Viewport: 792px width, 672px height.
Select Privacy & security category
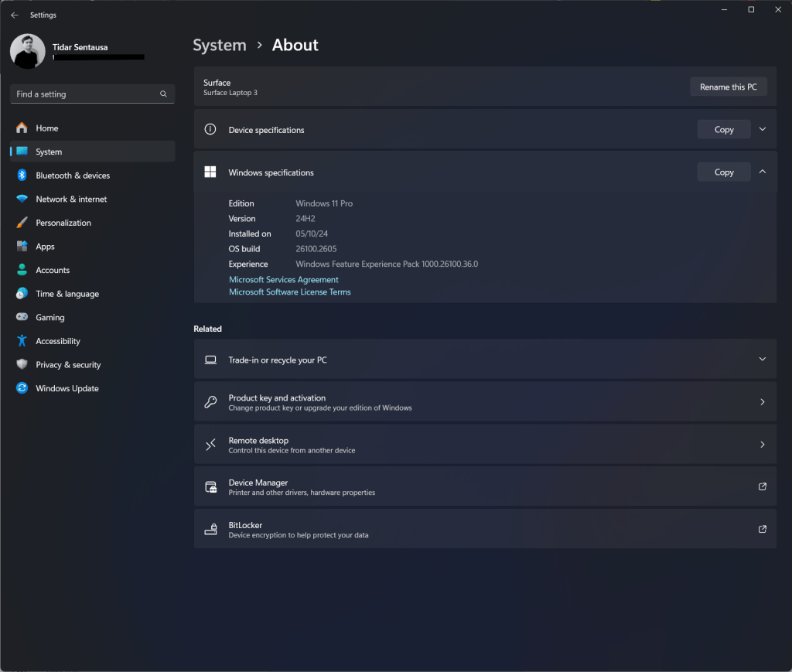click(93, 364)
